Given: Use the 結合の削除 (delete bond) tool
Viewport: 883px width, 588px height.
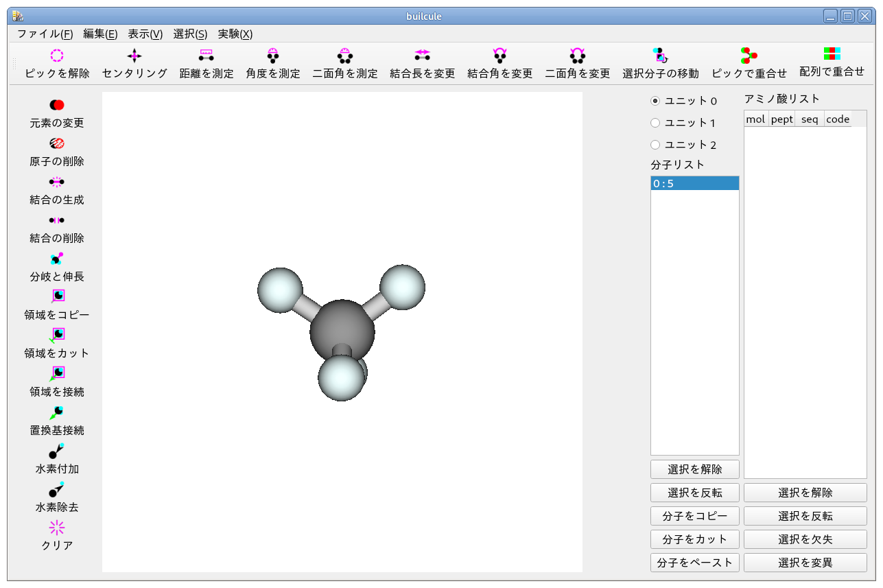Looking at the screenshot, I should (x=56, y=228).
